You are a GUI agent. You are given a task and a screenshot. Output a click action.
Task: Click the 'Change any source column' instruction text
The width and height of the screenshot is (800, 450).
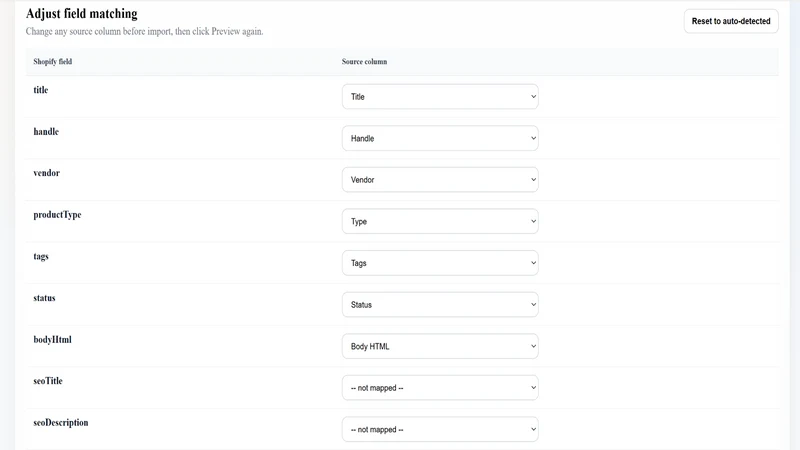point(144,32)
